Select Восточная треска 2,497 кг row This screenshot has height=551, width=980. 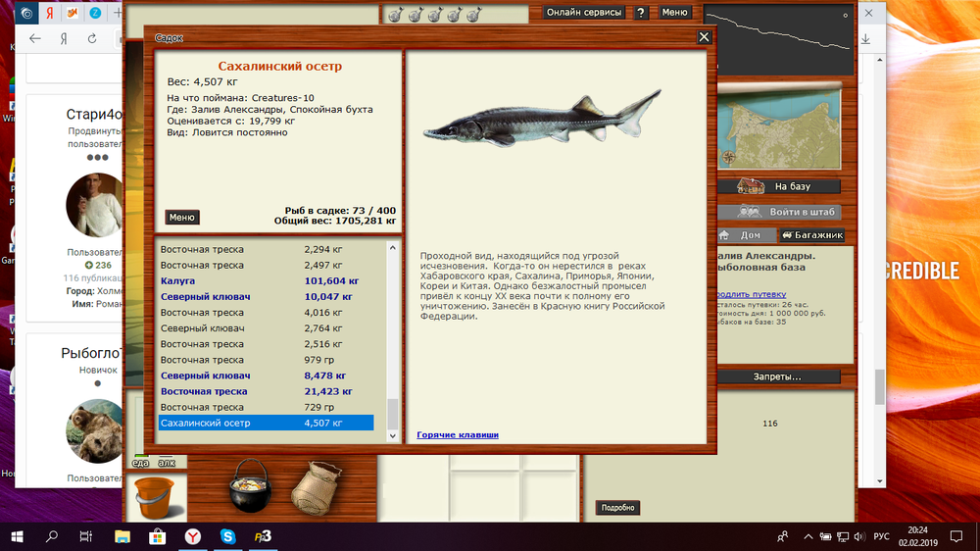click(x=266, y=265)
